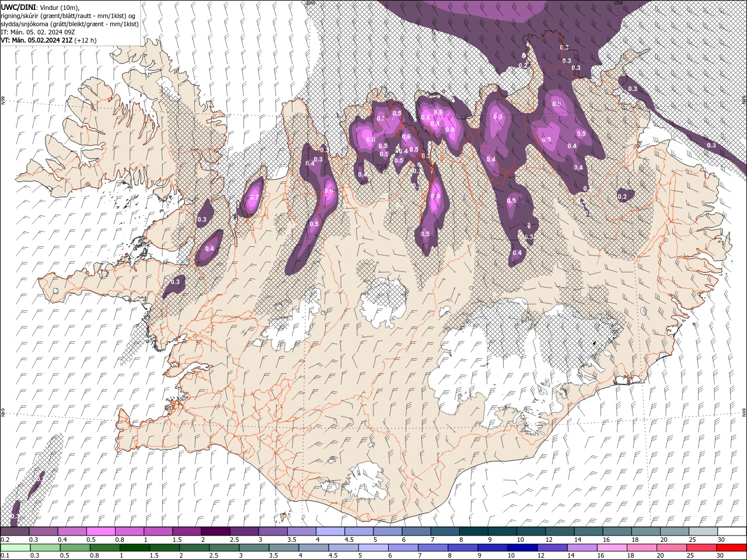Click the "IT: Mán. 05. 02. 2024 09Z" line
Image resolution: width=747 pixels, height=560 pixels.
click(x=38, y=32)
